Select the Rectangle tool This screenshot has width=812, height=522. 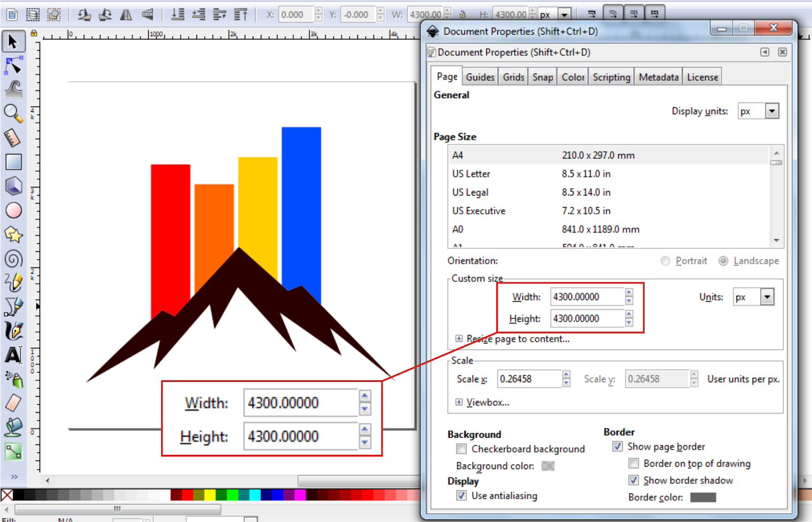(14, 161)
